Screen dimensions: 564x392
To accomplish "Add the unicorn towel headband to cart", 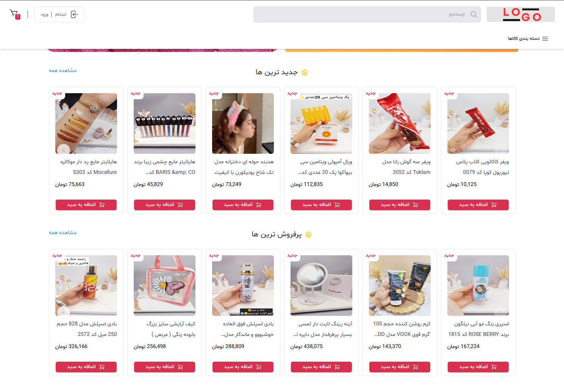I will tap(243, 205).
